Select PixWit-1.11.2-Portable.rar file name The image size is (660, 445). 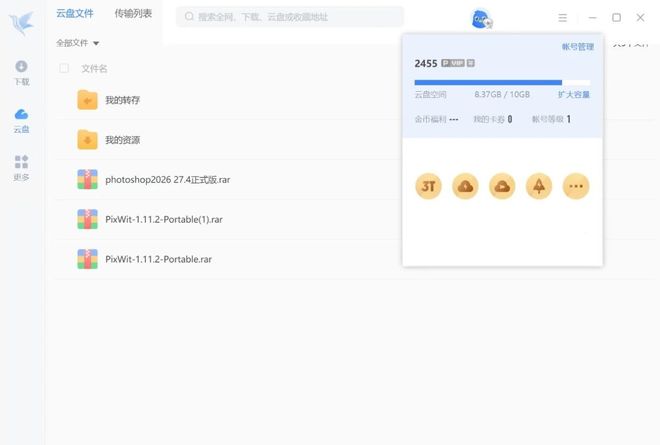[x=158, y=259]
